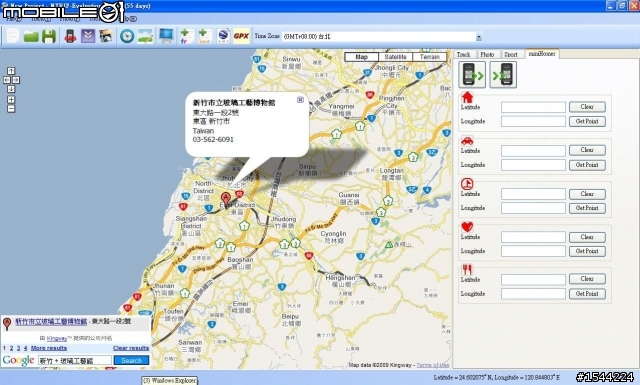Select the Map view mode
Viewport: 640px width, 385px height.
click(x=362, y=57)
